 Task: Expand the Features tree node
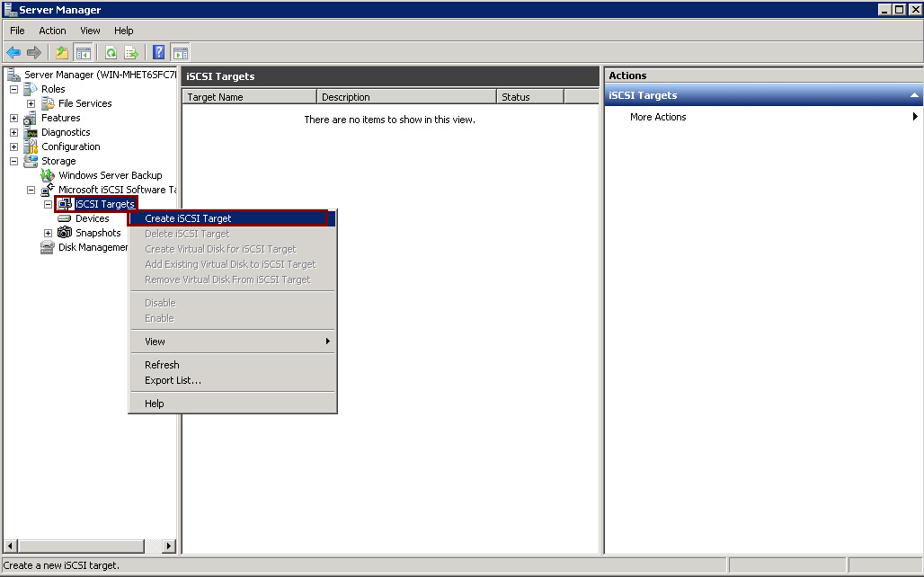pos(14,118)
